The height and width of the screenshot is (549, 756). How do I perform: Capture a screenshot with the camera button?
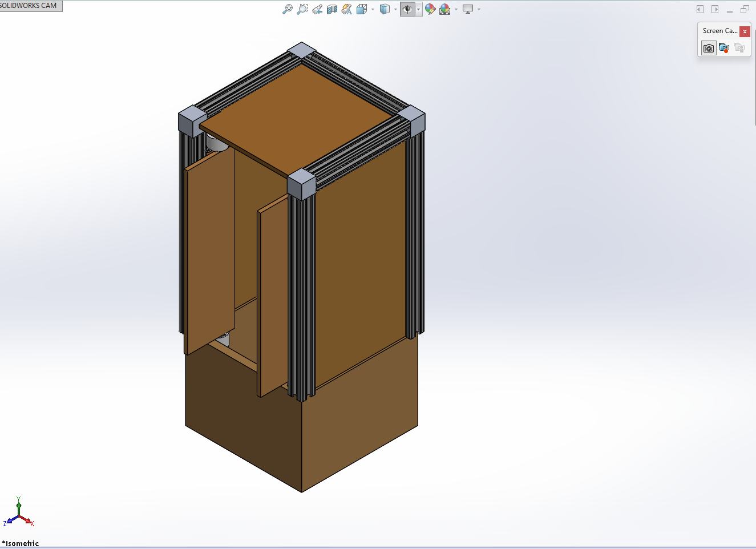pyautogui.click(x=709, y=48)
